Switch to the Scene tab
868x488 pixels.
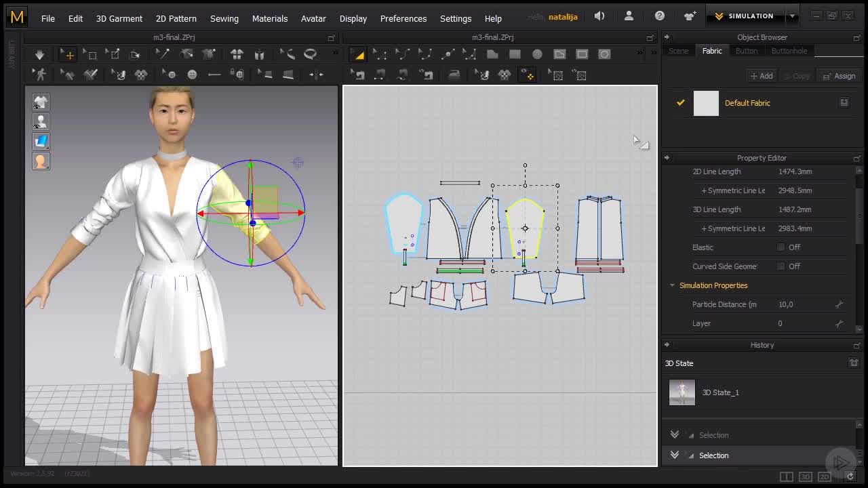coord(678,51)
